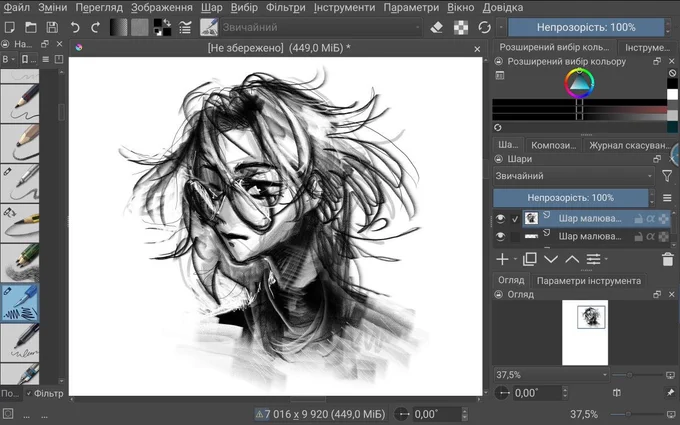Open the brush preset chooser thumbnail

click(x=209, y=27)
